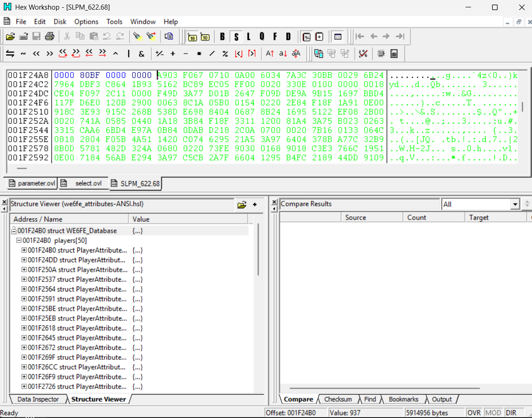Select the Double (D) data type
Screen dimensions: 532x418
click(x=288, y=37)
